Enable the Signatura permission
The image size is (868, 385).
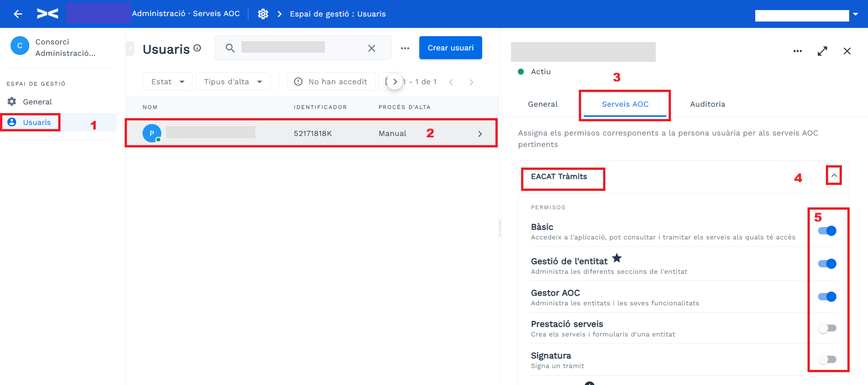(827, 359)
